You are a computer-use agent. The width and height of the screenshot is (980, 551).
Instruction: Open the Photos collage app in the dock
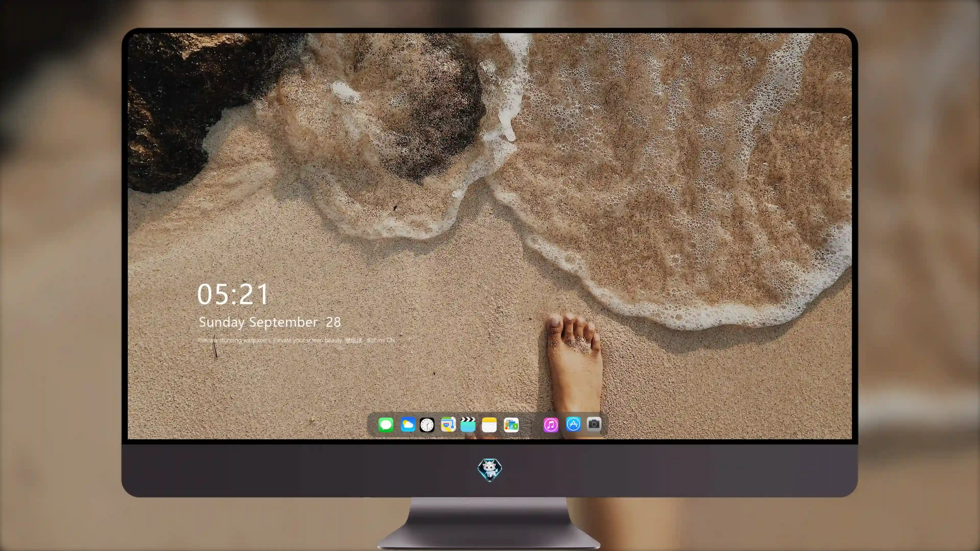pyautogui.click(x=511, y=425)
